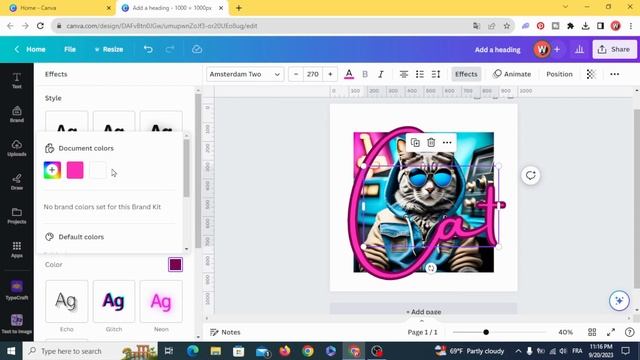Open the Apps sidebar panel
The height and width of the screenshot is (360, 640).
coord(17,249)
